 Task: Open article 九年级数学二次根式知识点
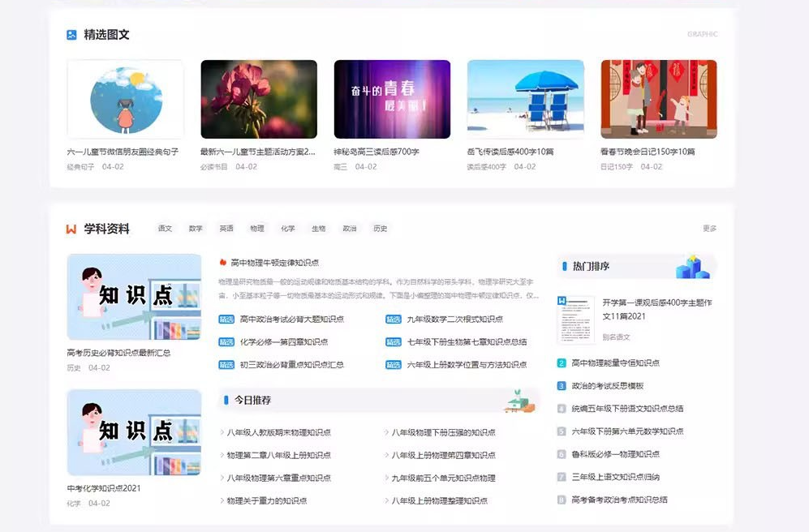click(x=454, y=320)
